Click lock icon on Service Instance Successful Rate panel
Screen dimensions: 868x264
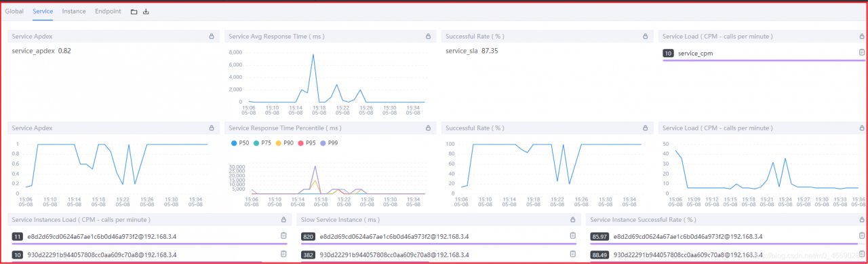click(862, 220)
